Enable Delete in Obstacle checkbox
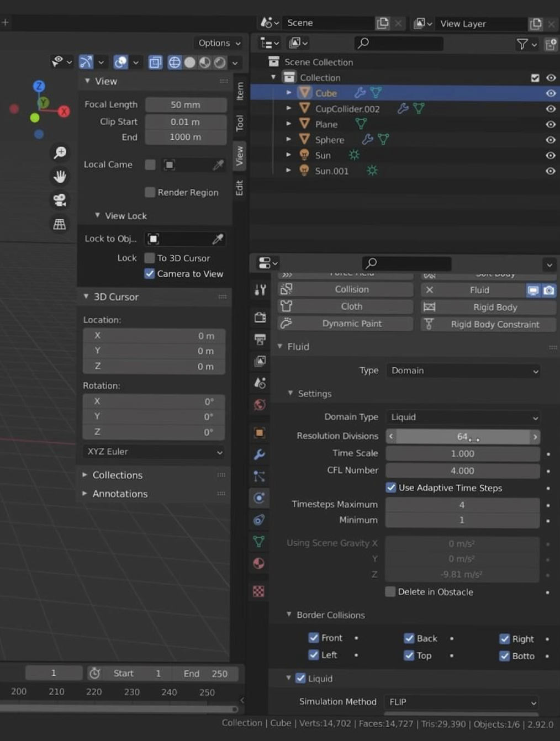Screen dimensions: 560x741 point(390,591)
